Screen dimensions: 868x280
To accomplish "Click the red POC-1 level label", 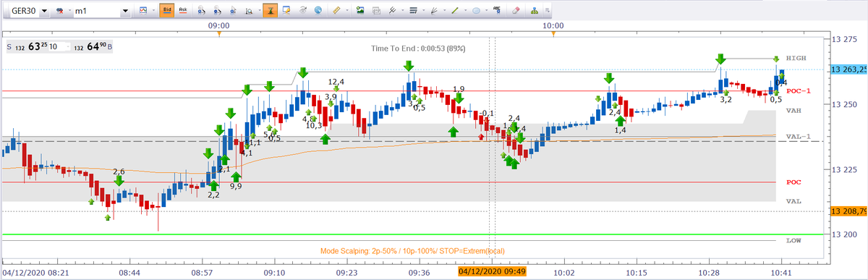I will pyautogui.click(x=799, y=91).
